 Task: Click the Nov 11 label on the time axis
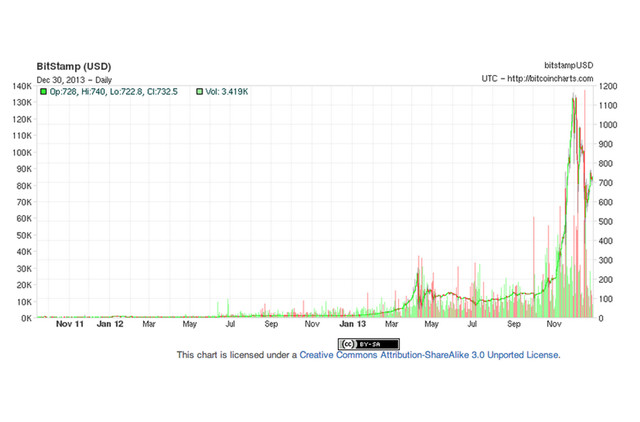[69, 325]
